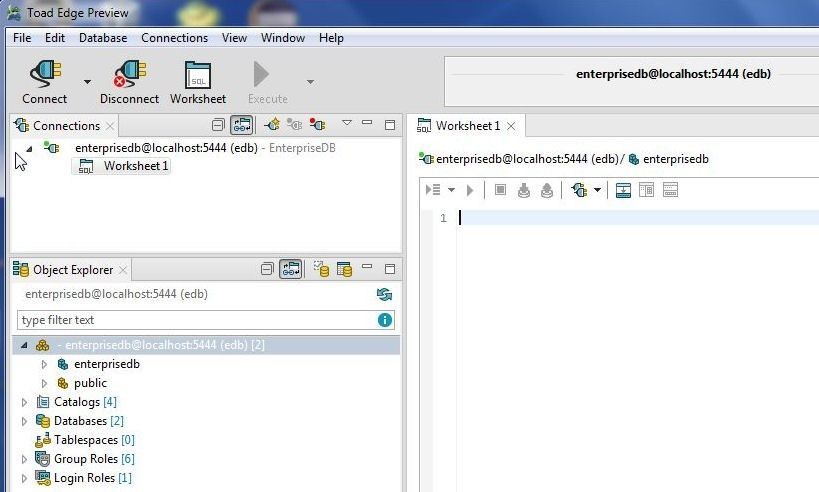
Task: Expand the Databases [2] node
Action: point(25,421)
